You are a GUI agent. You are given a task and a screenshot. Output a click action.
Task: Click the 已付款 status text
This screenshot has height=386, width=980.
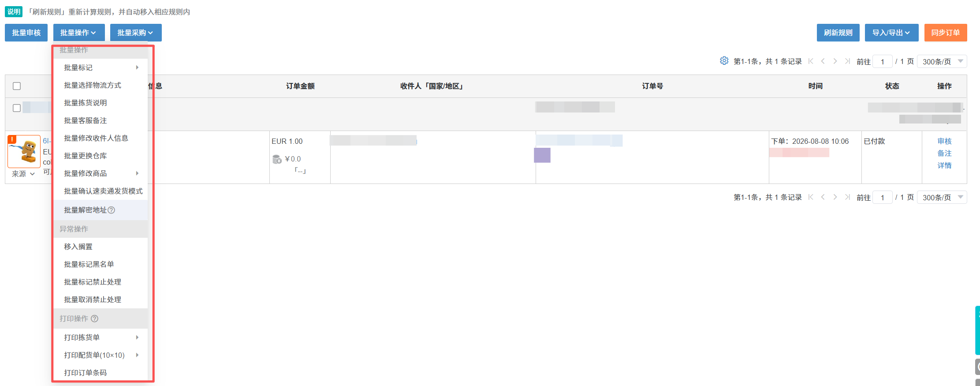click(874, 141)
